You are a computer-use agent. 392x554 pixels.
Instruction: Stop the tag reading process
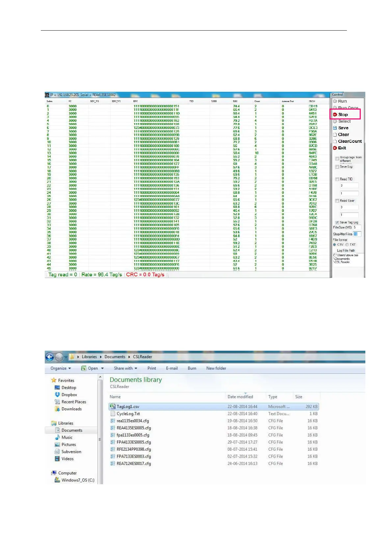coord(340,114)
